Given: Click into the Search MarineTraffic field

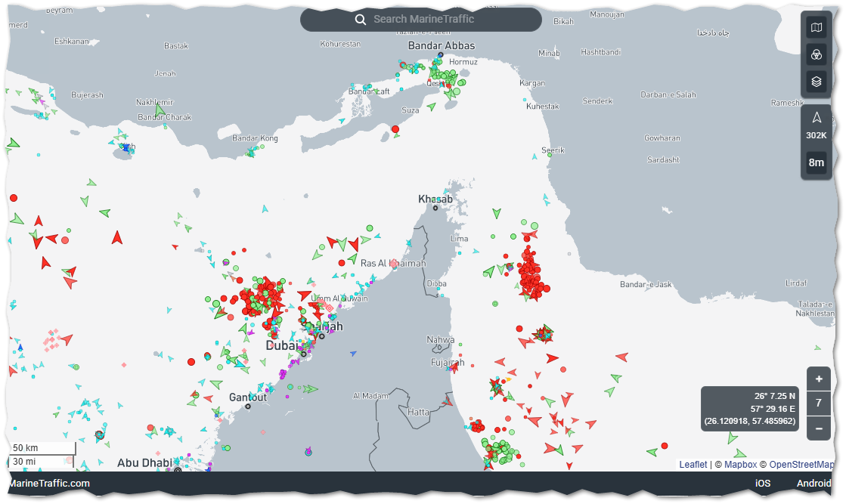Looking at the screenshot, I should click(431, 20).
